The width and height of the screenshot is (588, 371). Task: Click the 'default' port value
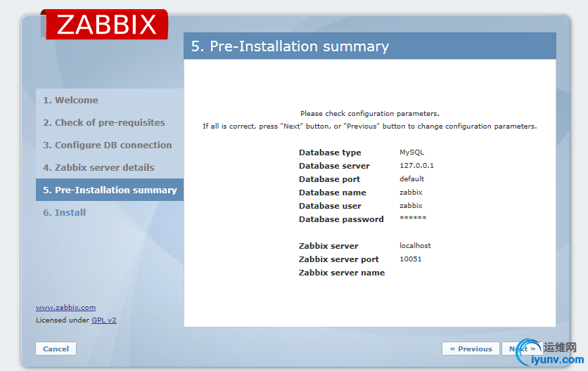[x=411, y=178]
